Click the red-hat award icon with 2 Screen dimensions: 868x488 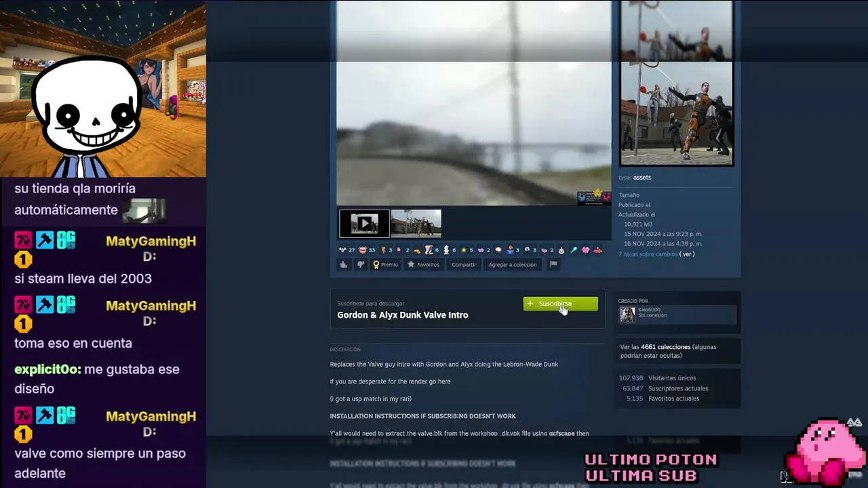pyautogui.click(x=399, y=250)
